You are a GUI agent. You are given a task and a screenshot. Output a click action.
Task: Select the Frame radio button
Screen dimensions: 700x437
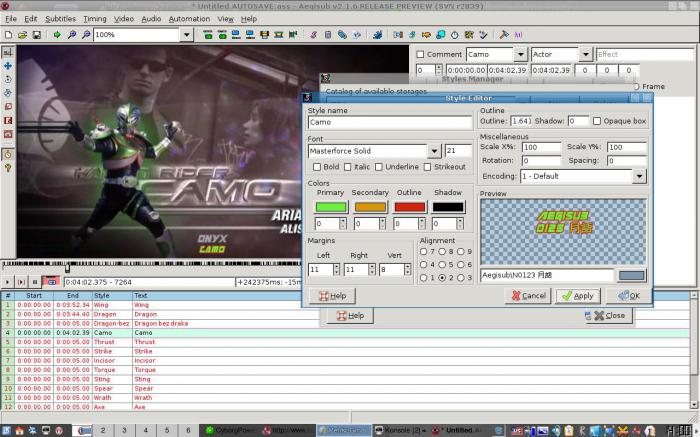click(x=637, y=86)
